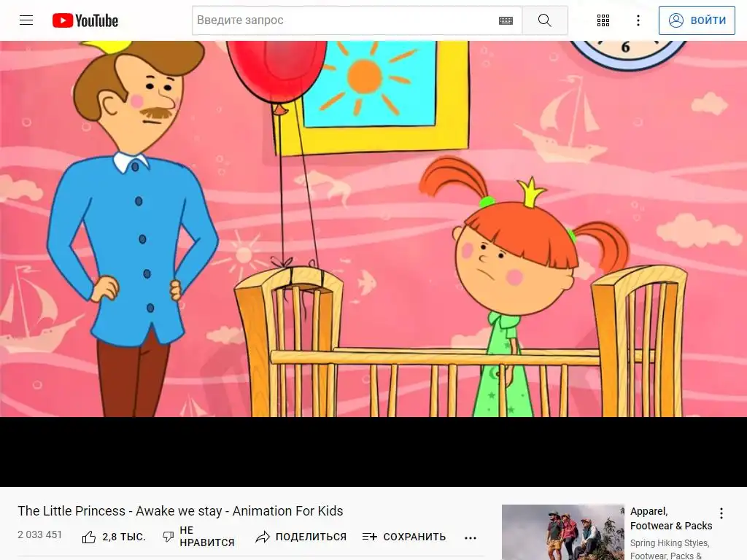Click the like count '2,8 ТЫС.'

click(x=124, y=537)
